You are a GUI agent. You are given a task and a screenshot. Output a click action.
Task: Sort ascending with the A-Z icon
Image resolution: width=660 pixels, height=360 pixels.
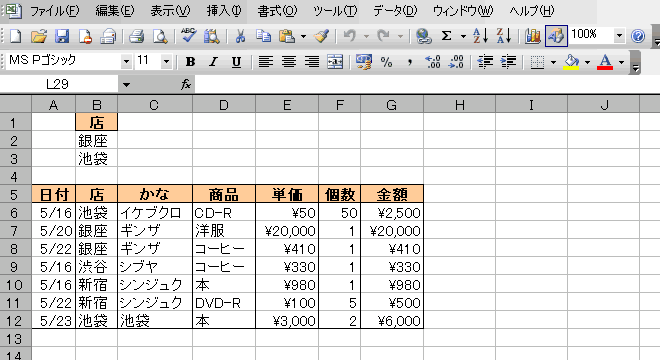click(x=480, y=36)
